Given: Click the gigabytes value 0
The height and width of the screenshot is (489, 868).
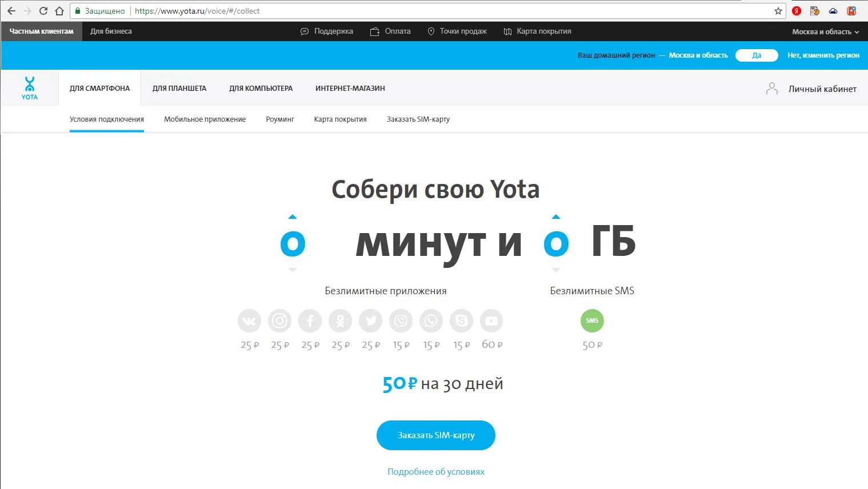Looking at the screenshot, I should [x=556, y=243].
